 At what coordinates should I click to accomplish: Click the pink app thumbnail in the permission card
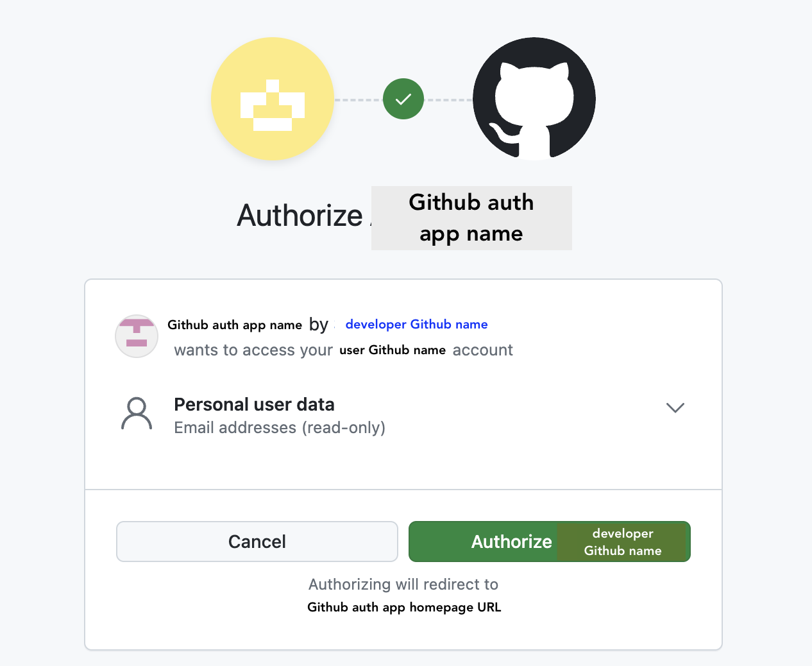pyautogui.click(x=136, y=336)
